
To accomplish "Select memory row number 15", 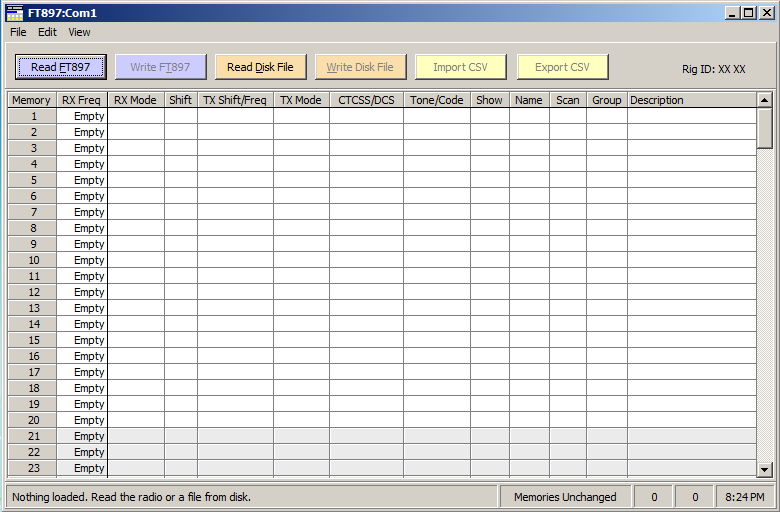I will pos(32,340).
